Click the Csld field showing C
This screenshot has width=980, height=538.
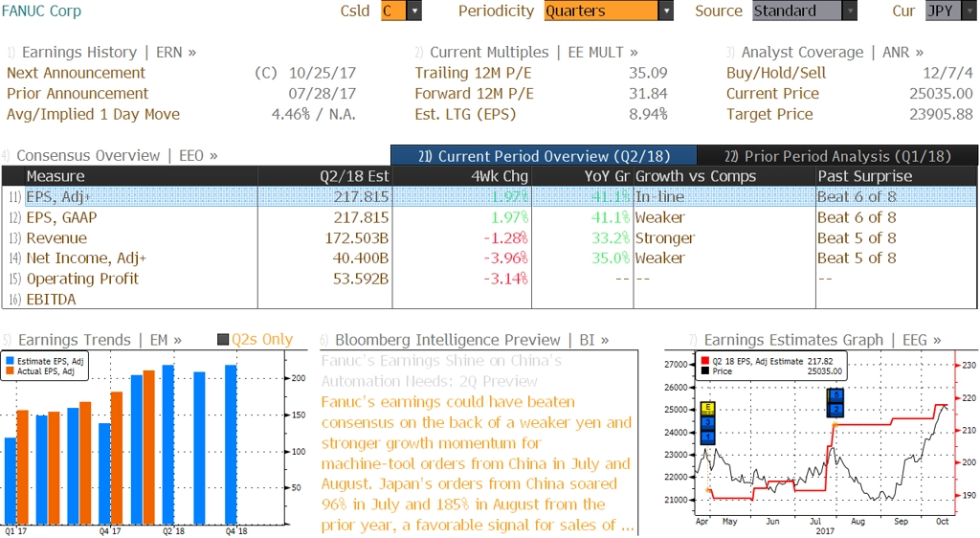click(x=393, y=11)
